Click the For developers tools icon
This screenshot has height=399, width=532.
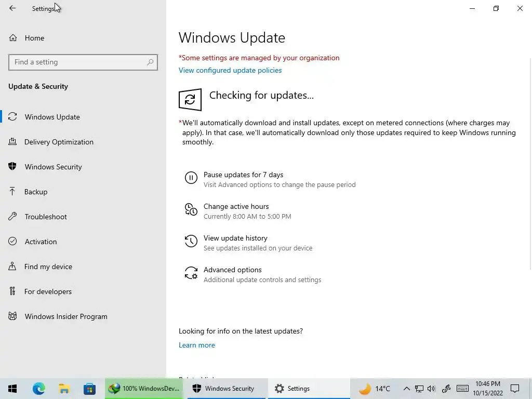pos(12,291)
